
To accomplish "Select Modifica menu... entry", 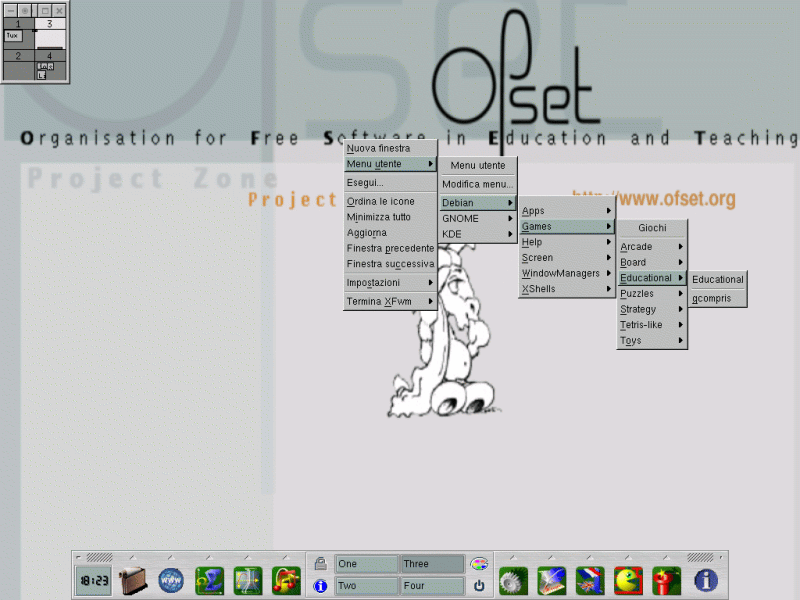I will (x=478, y=184).
